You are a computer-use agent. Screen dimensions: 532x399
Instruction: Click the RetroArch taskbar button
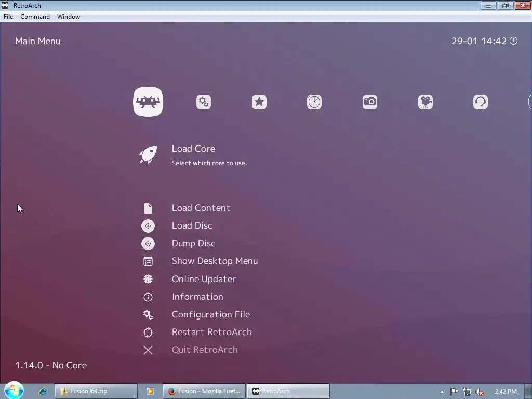[x=288, y=391]
